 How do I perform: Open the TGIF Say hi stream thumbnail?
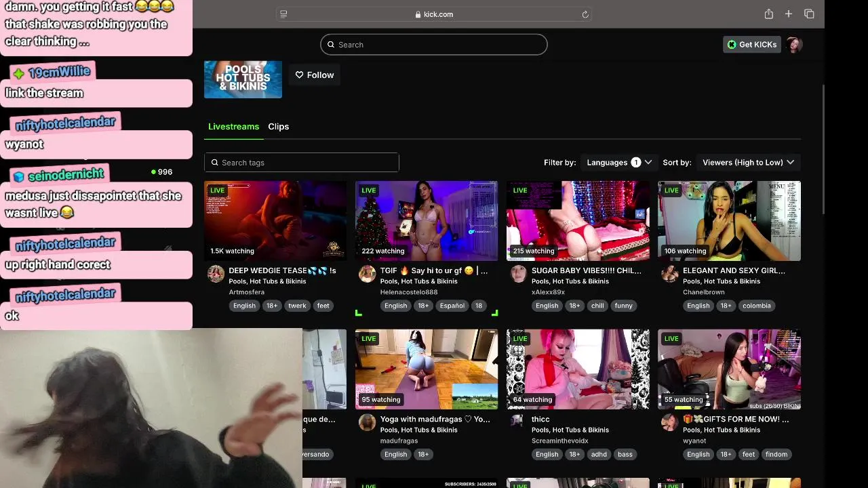pos(427,221)
